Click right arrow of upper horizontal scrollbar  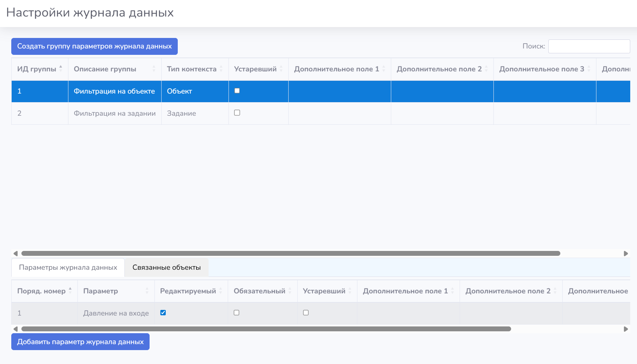click(x=626, y=254)
